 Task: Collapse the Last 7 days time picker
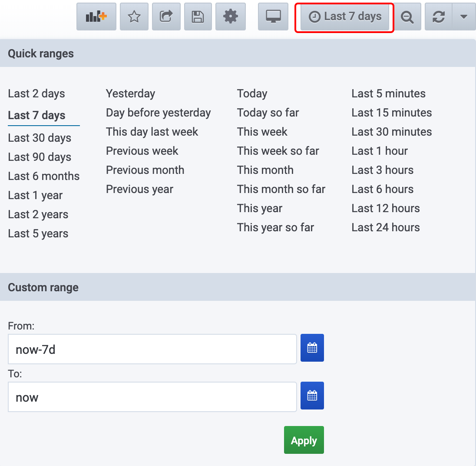tap(345, 17)
